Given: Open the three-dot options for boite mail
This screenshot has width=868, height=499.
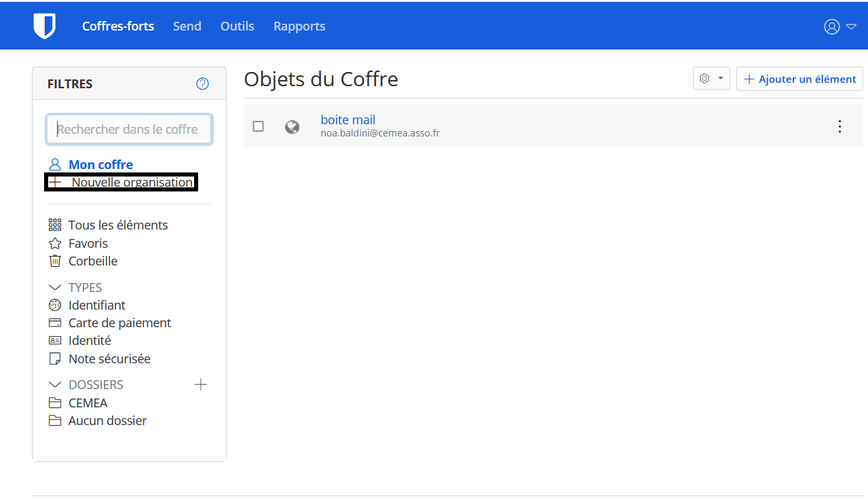Looking at the screenshot, I should click(839, 126).
